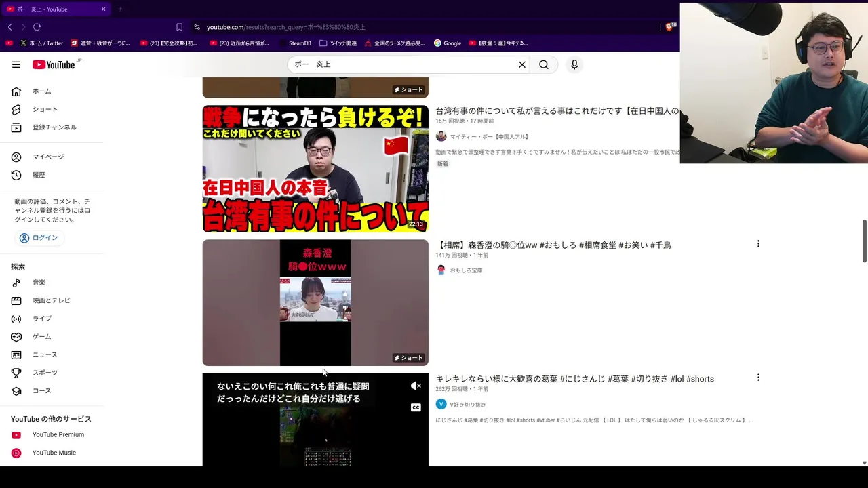Start voice search with the microphone
Viewport: 868px width, 488px height.
pos(574,64)
